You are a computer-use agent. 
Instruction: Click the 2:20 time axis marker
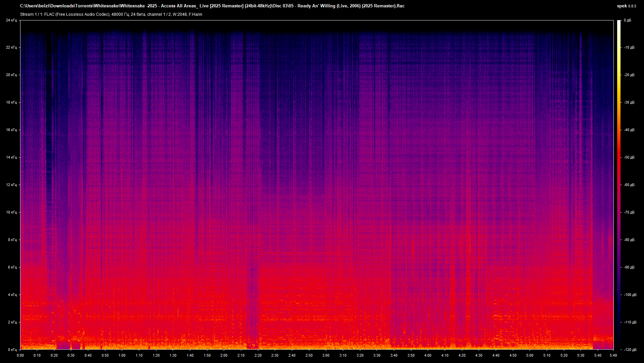[258, 355]
